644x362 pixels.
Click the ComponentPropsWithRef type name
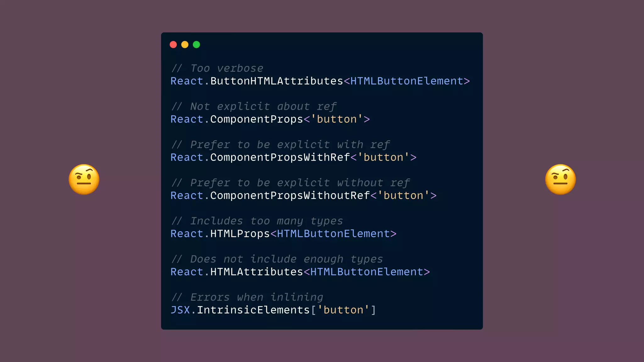coord(280,157)
